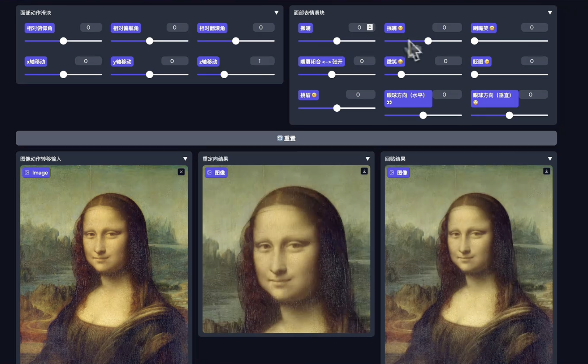Click the 面部表情滑块 panel title
This screenshot has height=364, width=588.
(309, 13)
